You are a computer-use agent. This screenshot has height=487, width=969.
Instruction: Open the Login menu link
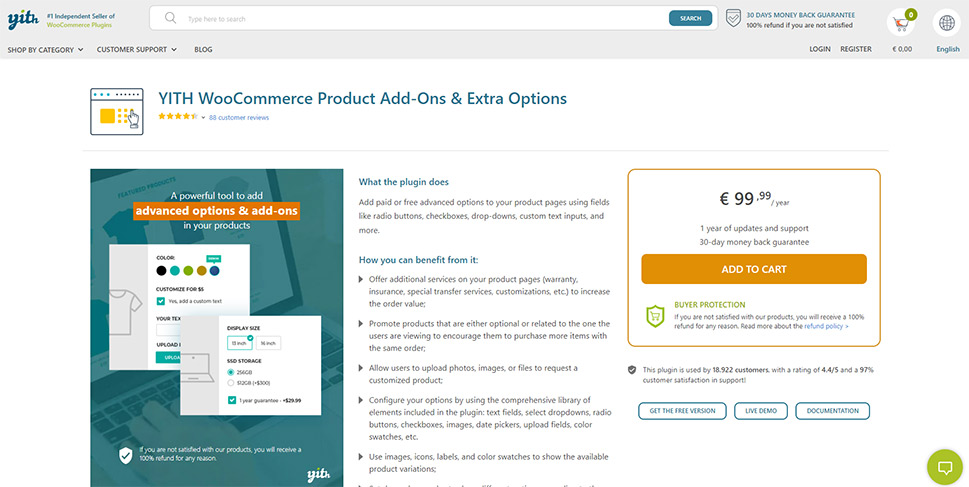[x=819, y=49]
